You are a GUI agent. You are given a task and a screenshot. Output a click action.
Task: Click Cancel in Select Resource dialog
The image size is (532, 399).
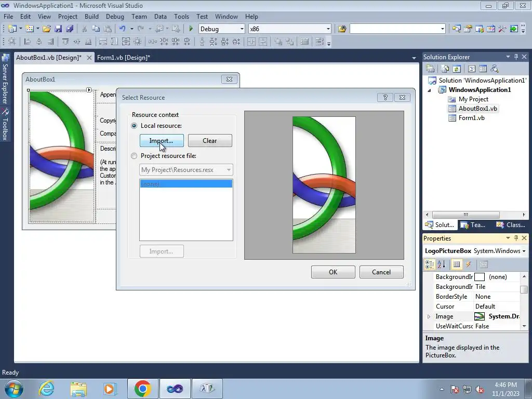[381, 272]
